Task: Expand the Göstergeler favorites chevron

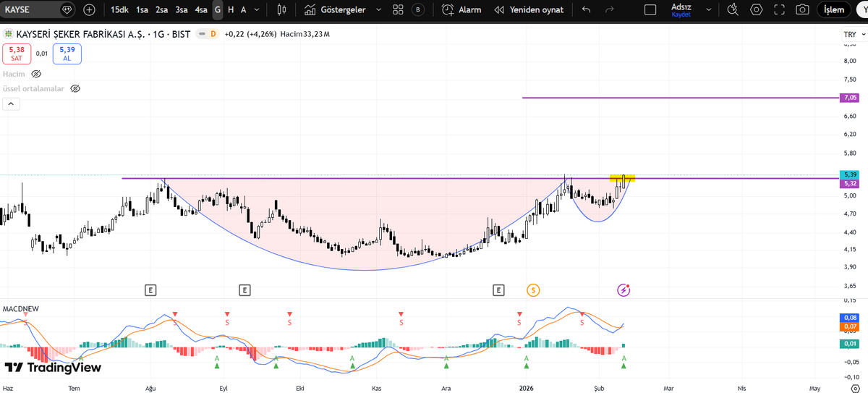Action: click(378, 10)
